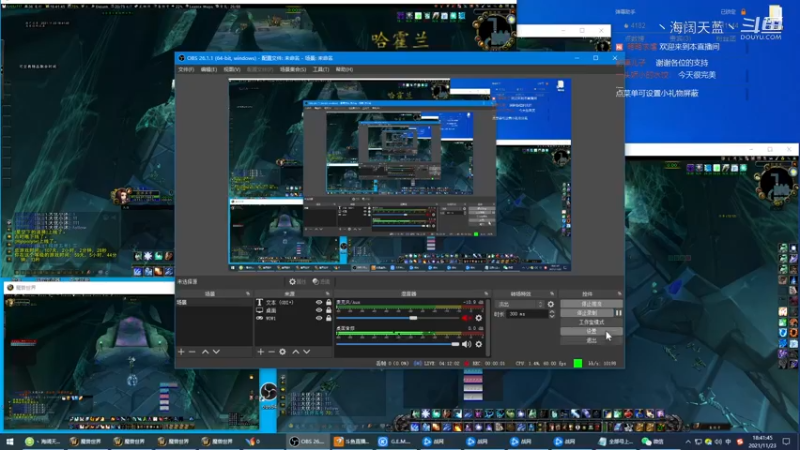Screen dimensions: 800x450
Task: Click the desktop display capture source icon
Action: [x=259, y=310]
